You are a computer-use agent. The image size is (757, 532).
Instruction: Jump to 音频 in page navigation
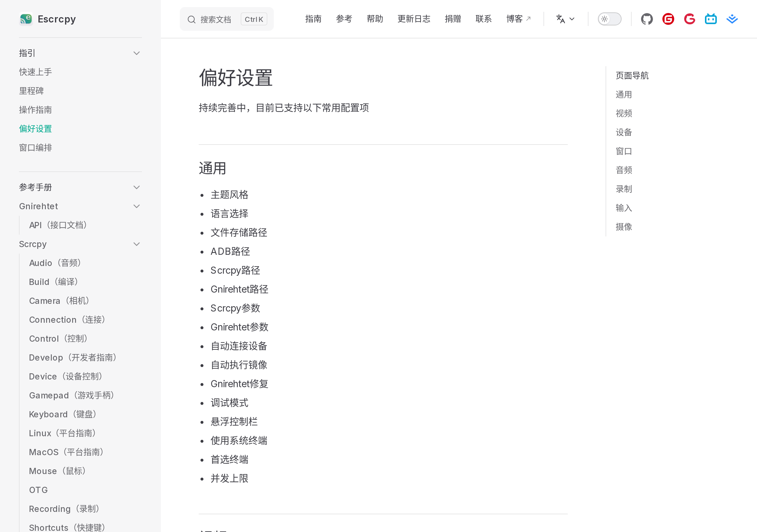click(623, 170)
